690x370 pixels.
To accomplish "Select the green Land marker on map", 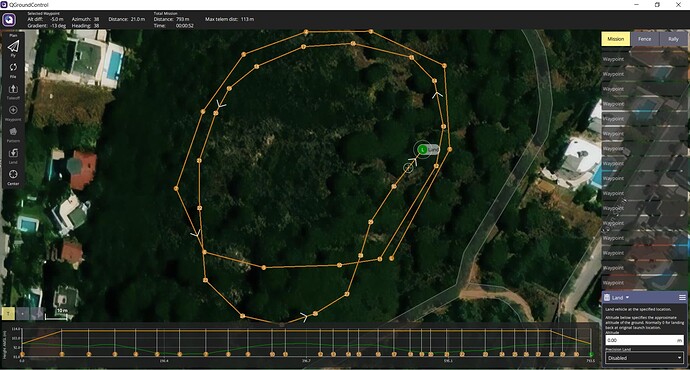I will click(423, 150).
